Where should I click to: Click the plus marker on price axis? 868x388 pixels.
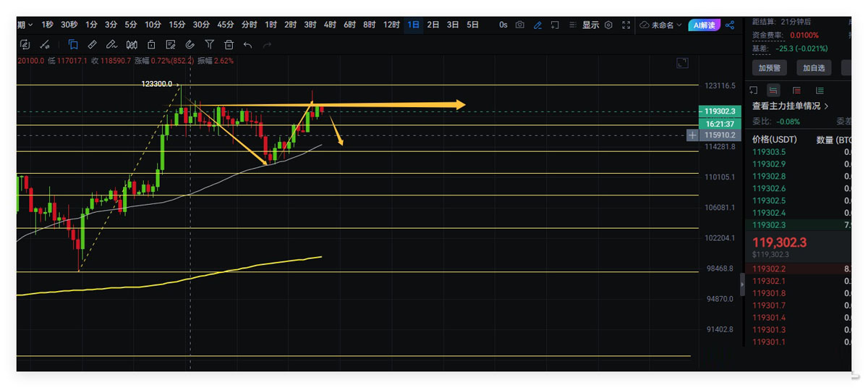click(x=692, y=135)
